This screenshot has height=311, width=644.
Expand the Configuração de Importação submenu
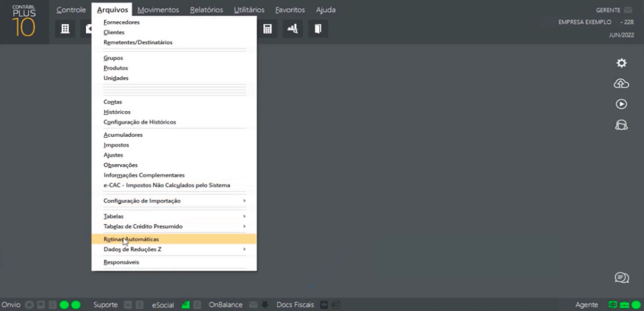click(174, 201)
